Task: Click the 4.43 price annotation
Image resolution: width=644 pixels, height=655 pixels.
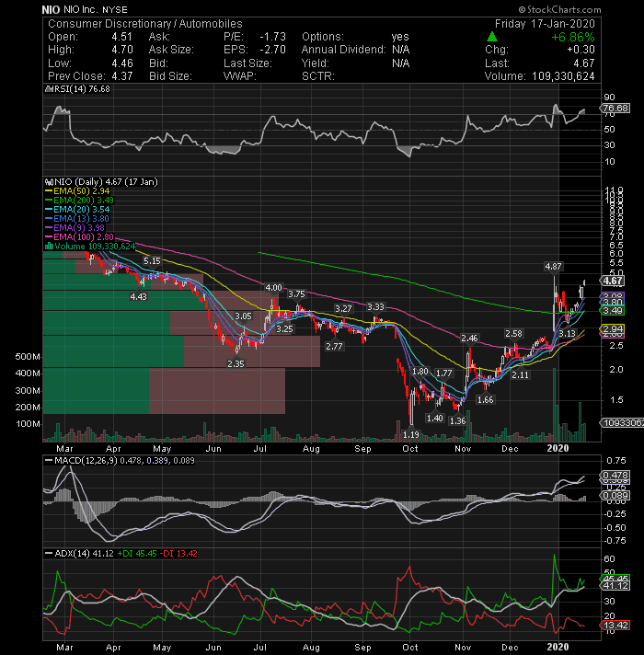Action: (x=138, y=296)
